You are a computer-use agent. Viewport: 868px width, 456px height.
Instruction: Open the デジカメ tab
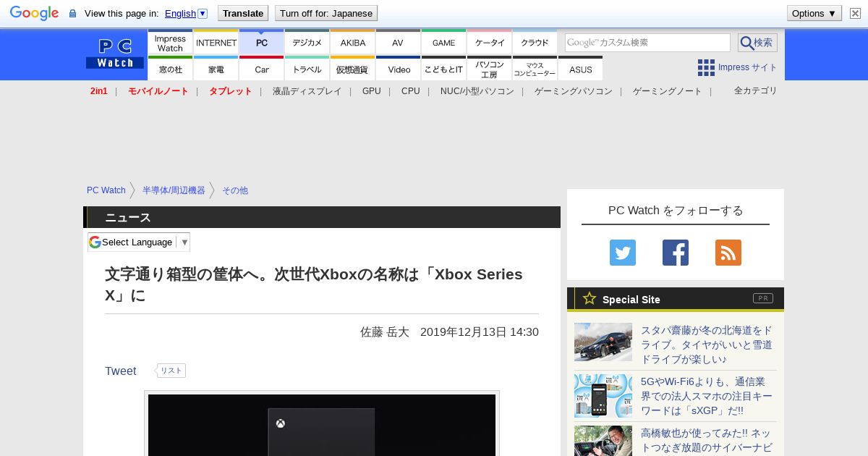[x=307, y=43]
